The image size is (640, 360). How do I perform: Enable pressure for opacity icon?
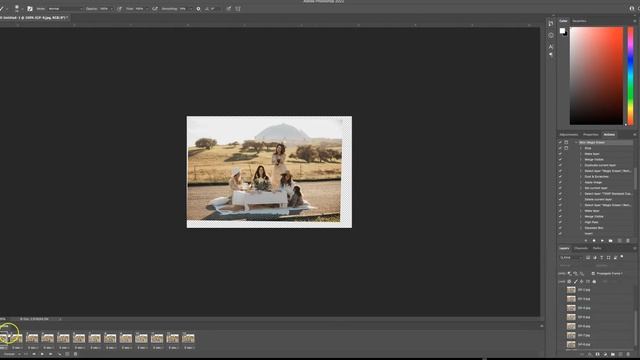pos(119,8)
